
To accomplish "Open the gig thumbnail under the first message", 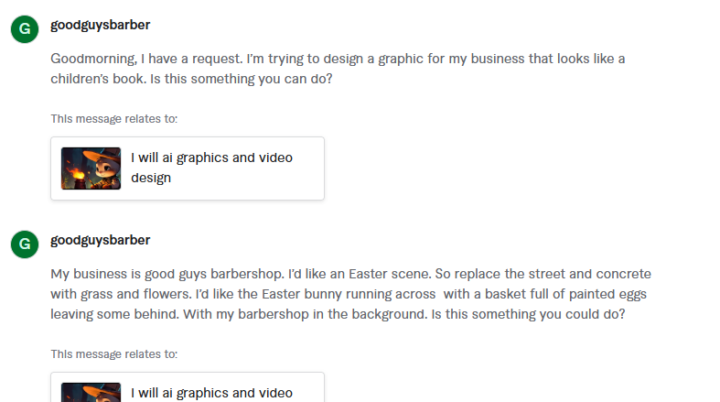I will point(91,168).
